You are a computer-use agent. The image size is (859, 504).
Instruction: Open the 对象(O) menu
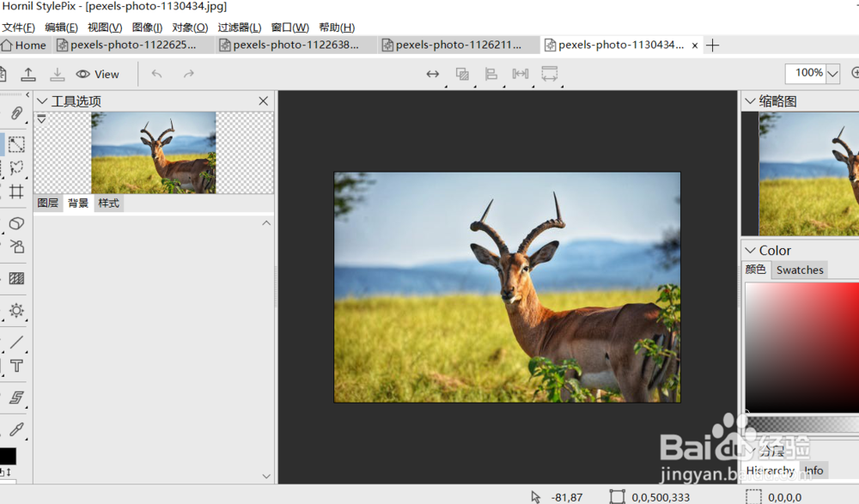[190, 27]
